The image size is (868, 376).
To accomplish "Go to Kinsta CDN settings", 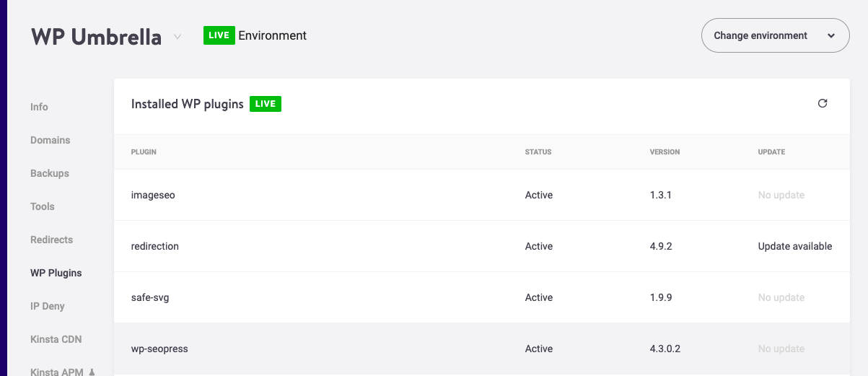I will click(56, 339).
